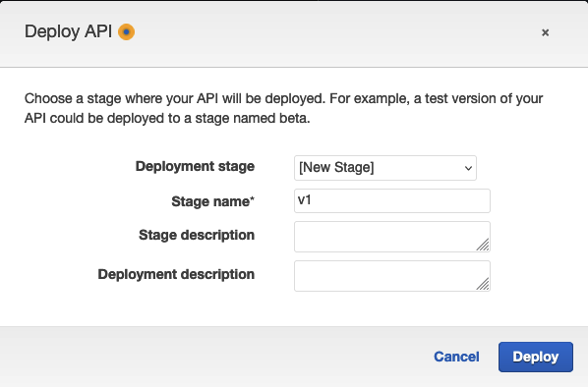Screen dimensions: 588x387
Task: Grab the resize grip on Stage description box
Action: tap(483, 245)
